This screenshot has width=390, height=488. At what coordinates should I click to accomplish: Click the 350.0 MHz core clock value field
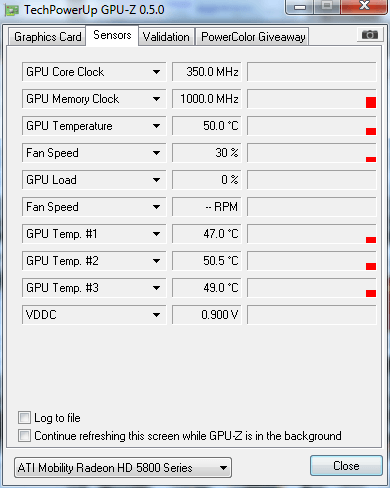click(x=207, y=72)
